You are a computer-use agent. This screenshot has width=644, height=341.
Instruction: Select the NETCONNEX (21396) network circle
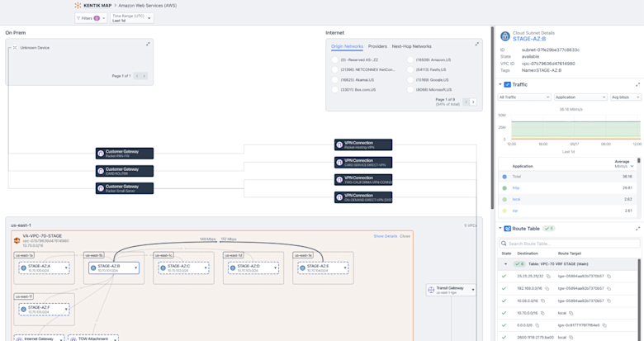coord(334,70)
